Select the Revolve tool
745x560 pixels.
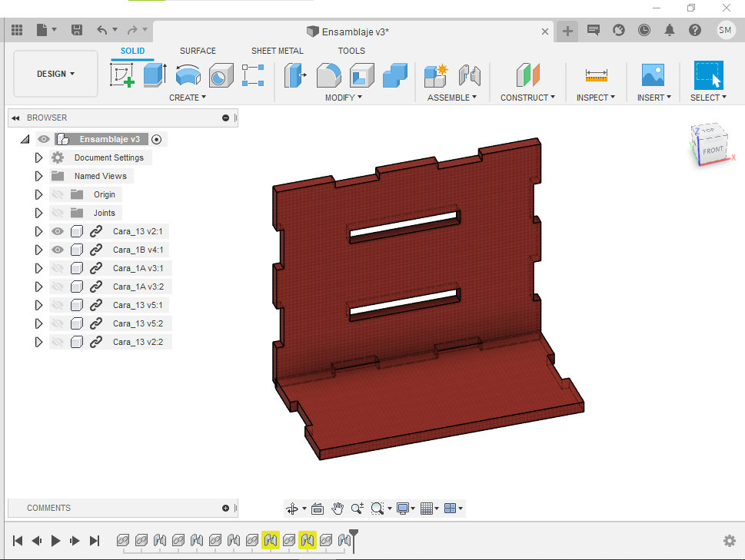[188, 75]
